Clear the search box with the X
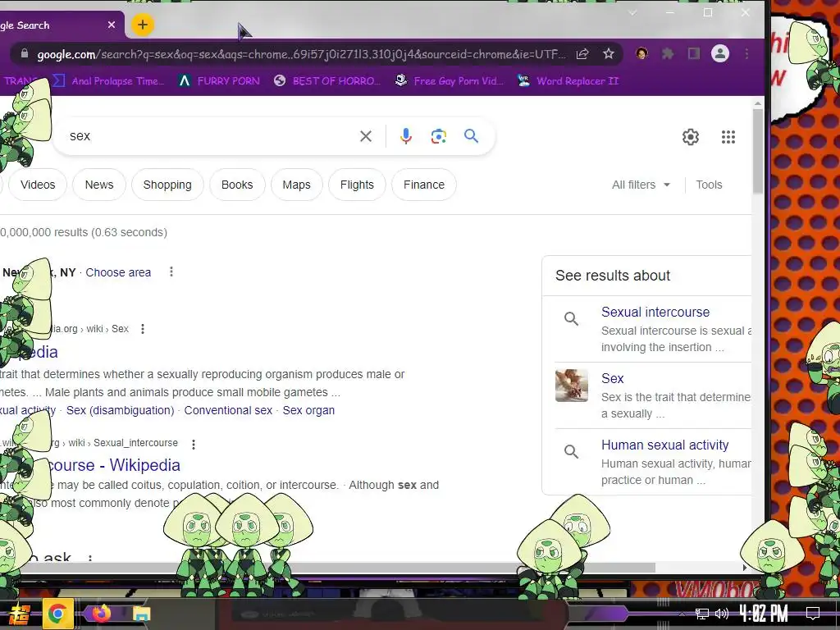 [366, 136]
